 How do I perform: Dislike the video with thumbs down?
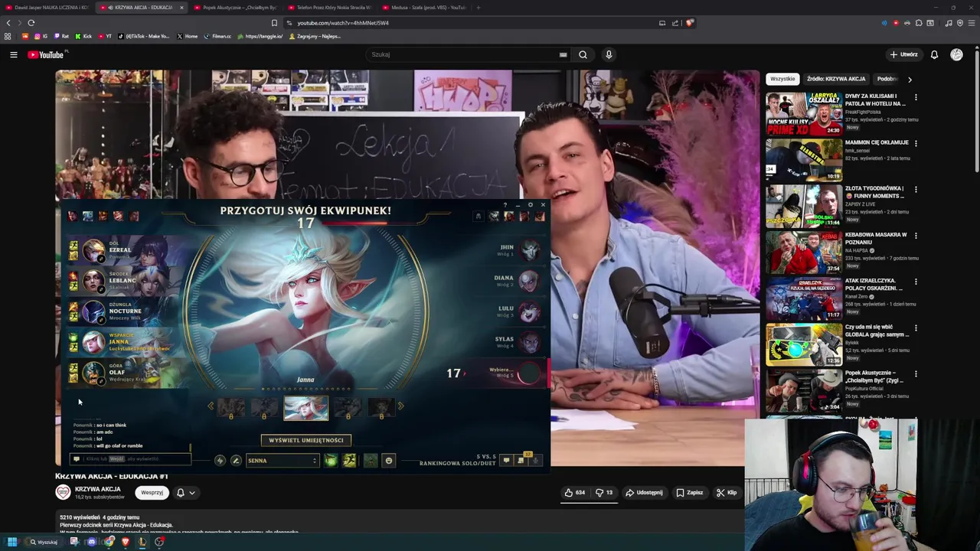(604, 493)
